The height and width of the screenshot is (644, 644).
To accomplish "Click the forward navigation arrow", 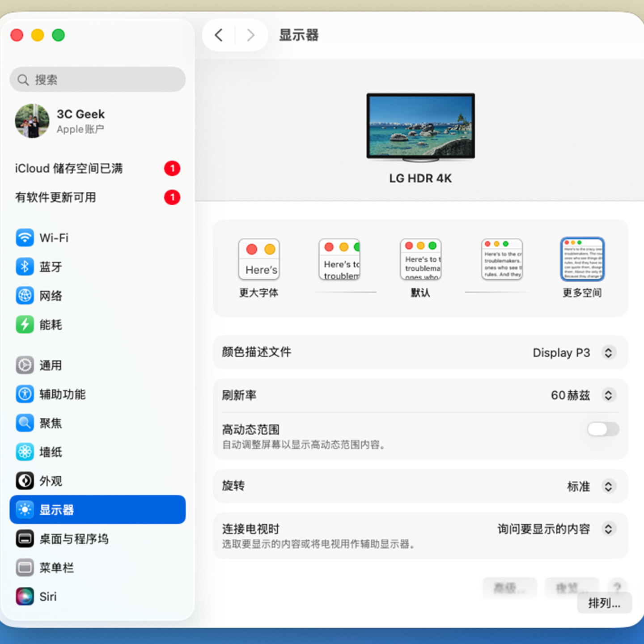I will (250, 35).
